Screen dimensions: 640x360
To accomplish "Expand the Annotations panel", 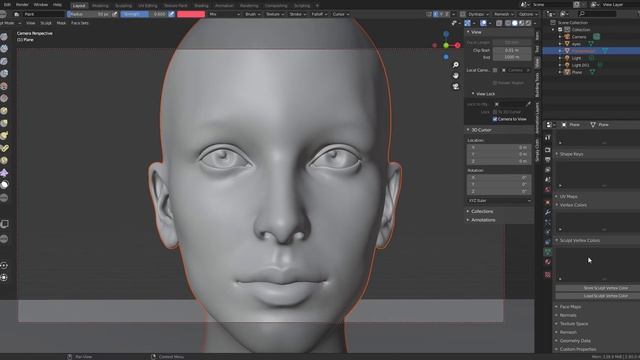I will pos(483,220).
